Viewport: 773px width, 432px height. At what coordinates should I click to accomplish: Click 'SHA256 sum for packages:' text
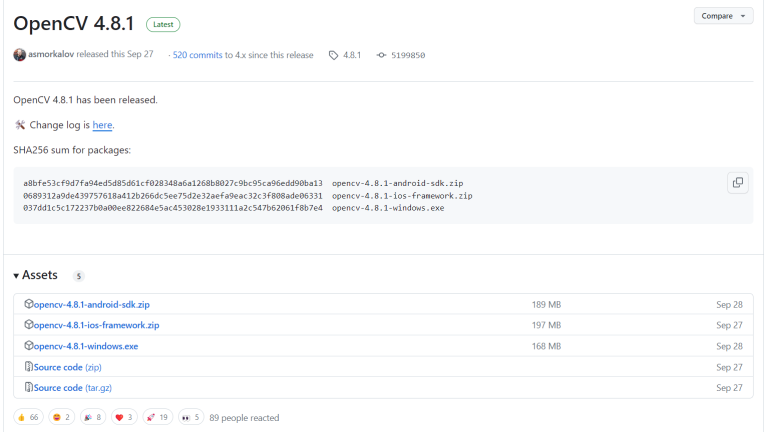click(72, 150)
